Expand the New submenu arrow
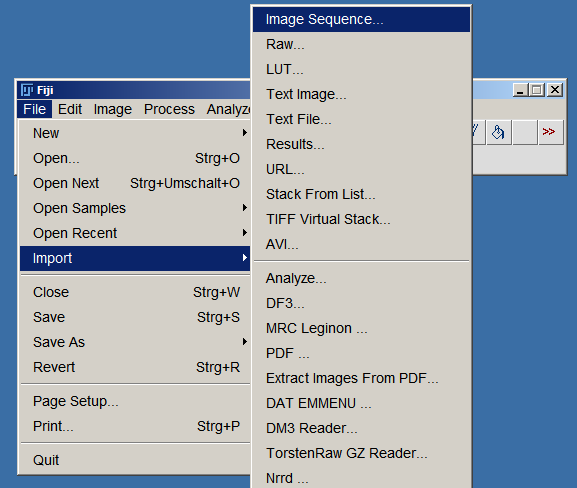This screenshot has height=488, width=577. [245, 133]
